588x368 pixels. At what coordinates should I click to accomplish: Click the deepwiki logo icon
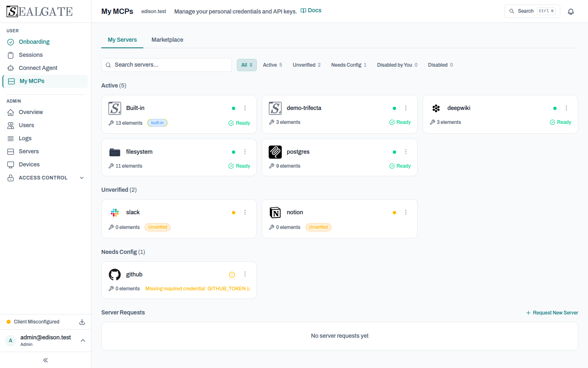(436, 108)
